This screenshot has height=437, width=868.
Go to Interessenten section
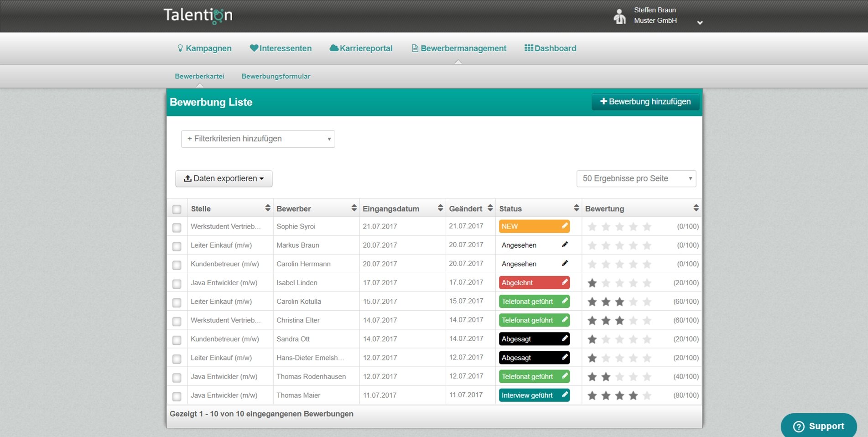[281, 48]
